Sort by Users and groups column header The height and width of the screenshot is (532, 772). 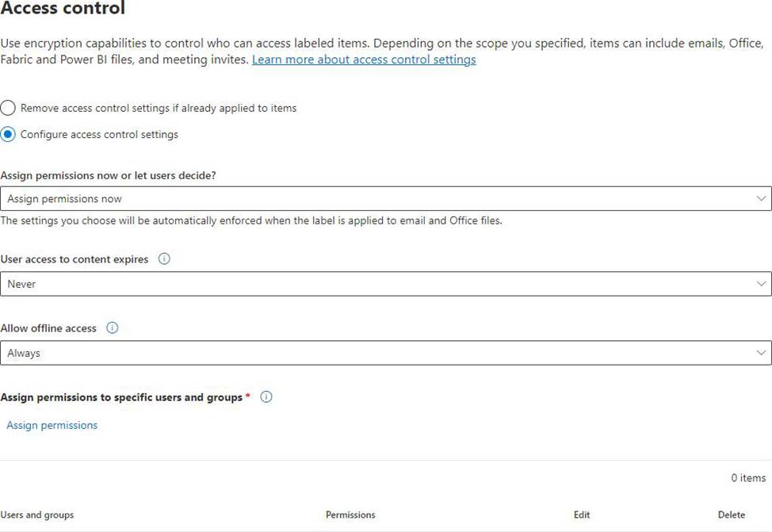(x=37, y=515)
